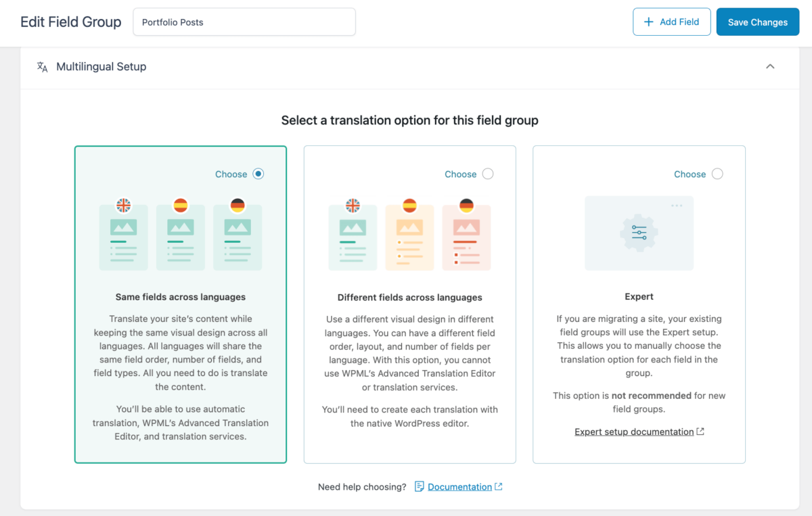Collapse the Multilingual Setup section
812x516 pixels.
[770, 66]
